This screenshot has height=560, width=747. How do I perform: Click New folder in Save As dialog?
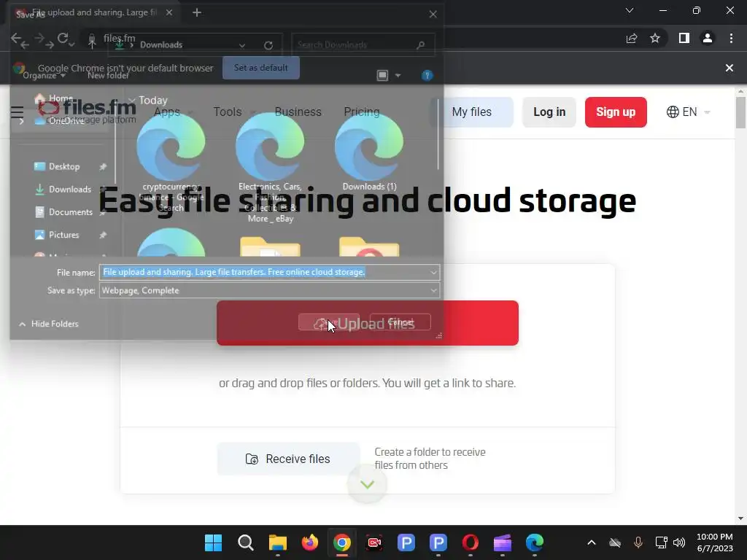[108, 75]
